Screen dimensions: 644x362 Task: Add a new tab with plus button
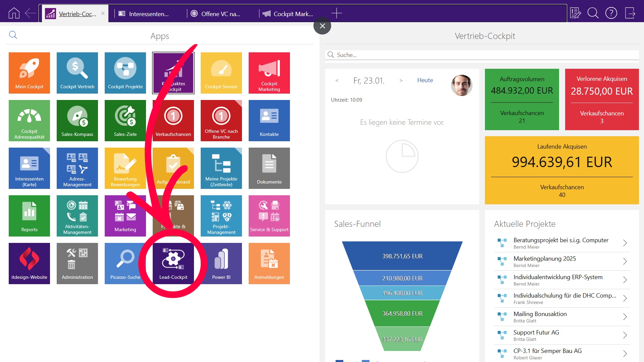[x=336, y=13]
